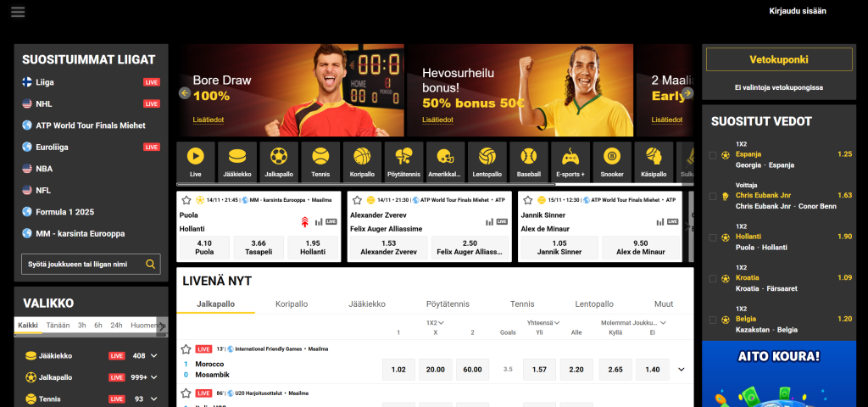This screenshot has width=868, height=407.
Task: Check the Espanja bet checkbox
Action: tap(713, 155)
